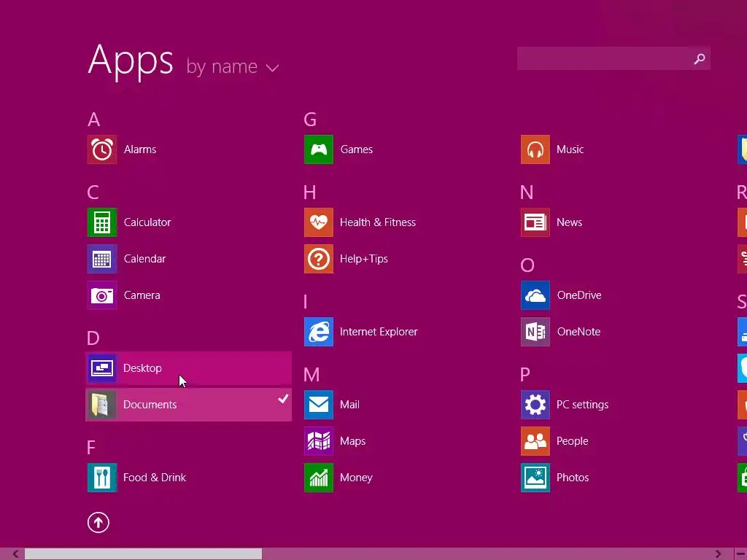Click the 'Health & Fitness' label

(x=378, y=222)
